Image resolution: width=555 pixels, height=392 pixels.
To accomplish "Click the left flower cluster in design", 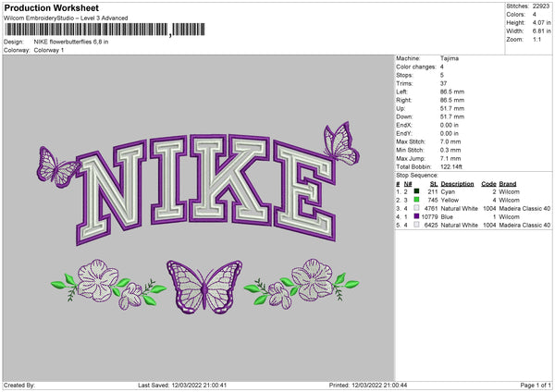I will click(x=108, y=285).
